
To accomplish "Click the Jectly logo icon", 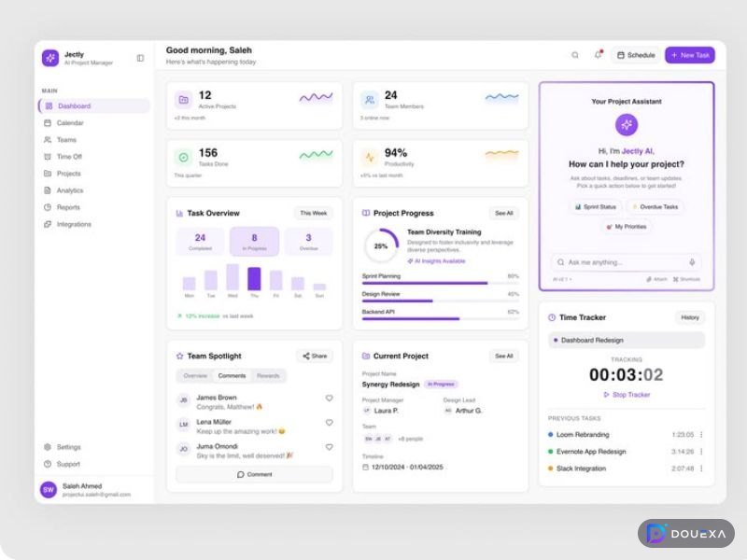I will [50, 58].
